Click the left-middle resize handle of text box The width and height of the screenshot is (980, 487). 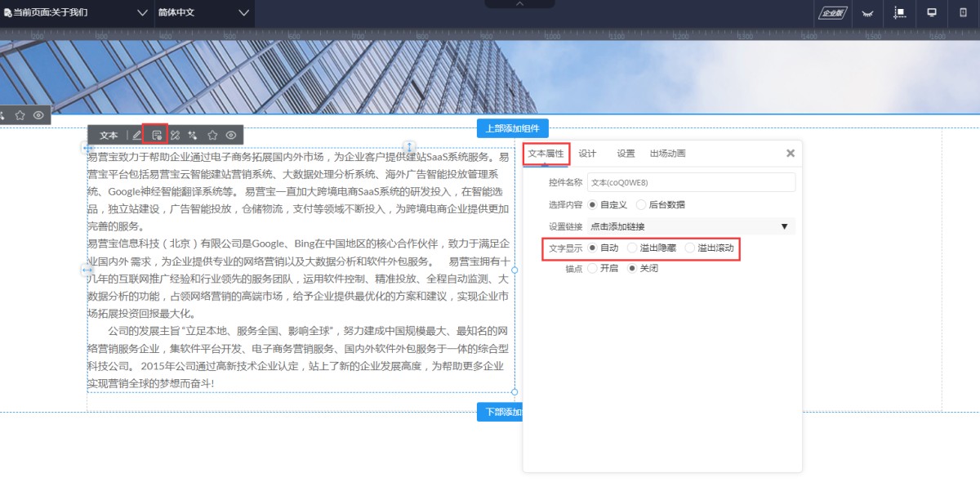point(87,270)
